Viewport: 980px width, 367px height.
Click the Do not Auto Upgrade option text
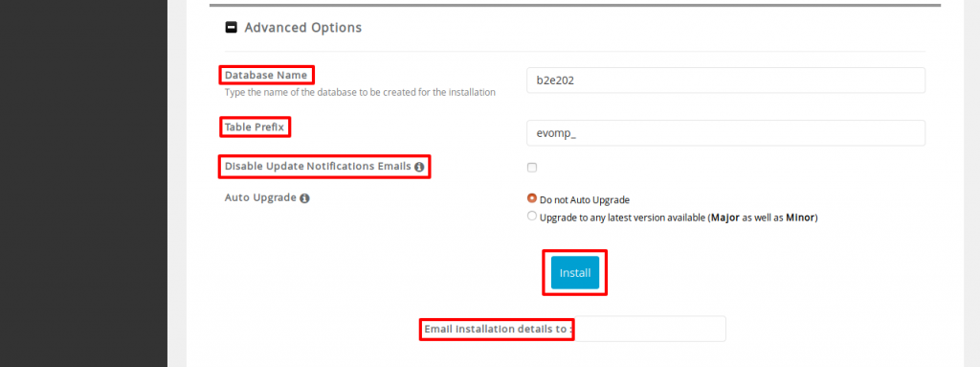click(585, 199)
